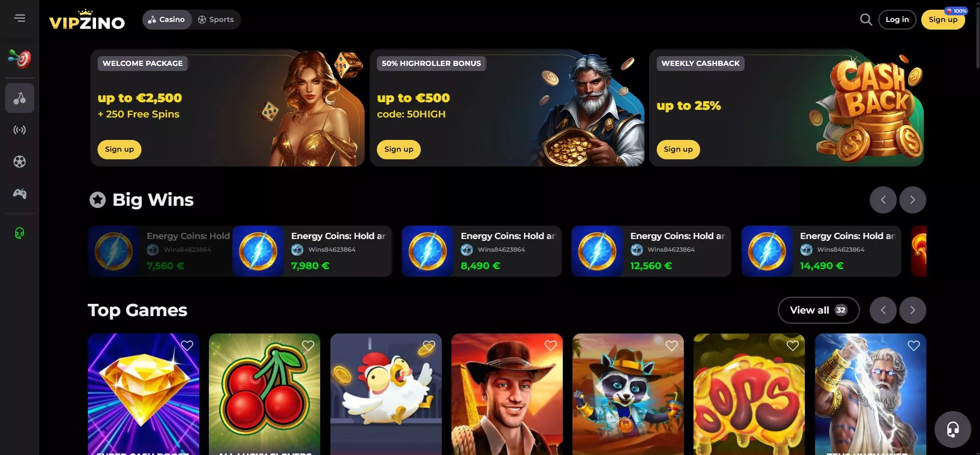Open the search magnifier icon
This screenshot has width=980, height=455.
point(866,19)
